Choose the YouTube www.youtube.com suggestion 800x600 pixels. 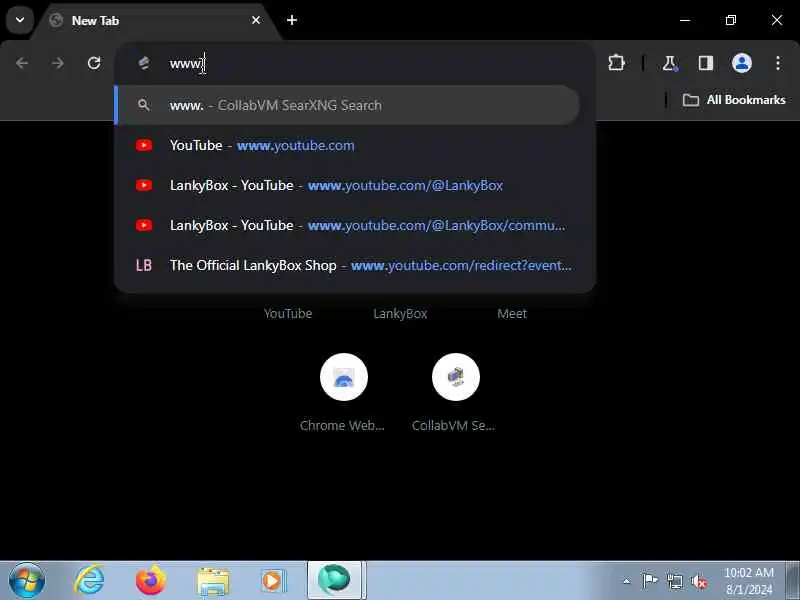348,145
